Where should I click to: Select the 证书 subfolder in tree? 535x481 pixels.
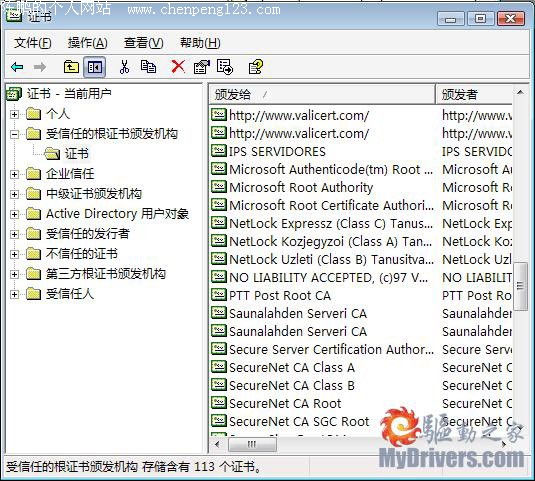point(77,154)
